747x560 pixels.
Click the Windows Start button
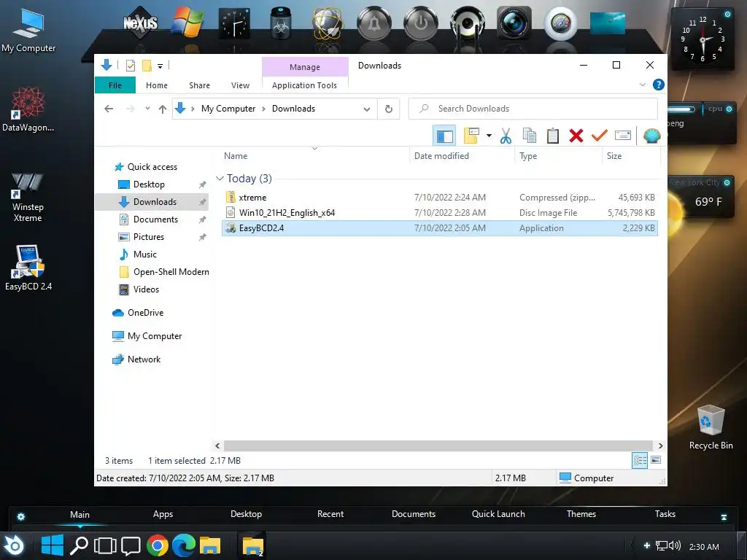pos(52,545)
